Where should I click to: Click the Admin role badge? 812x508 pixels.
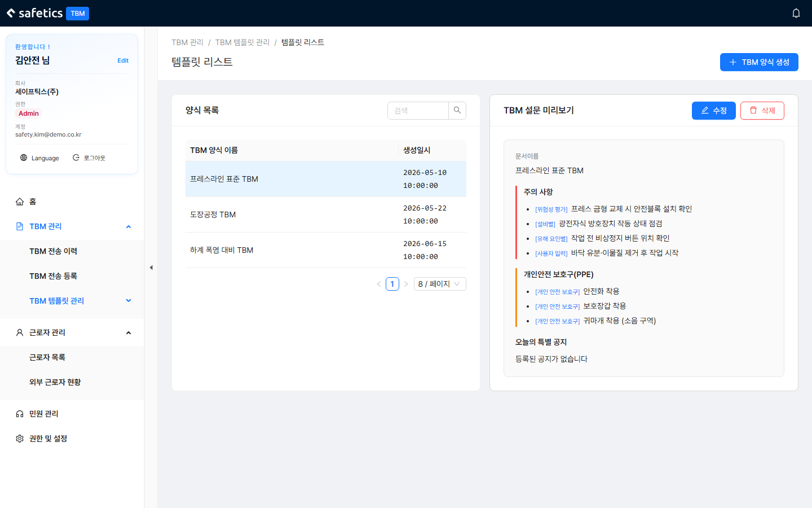click(29, 113)
